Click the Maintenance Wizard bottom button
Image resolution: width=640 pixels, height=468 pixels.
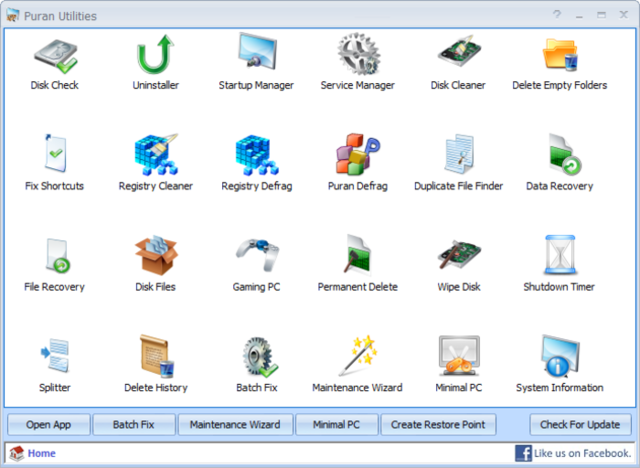(235, 424)
